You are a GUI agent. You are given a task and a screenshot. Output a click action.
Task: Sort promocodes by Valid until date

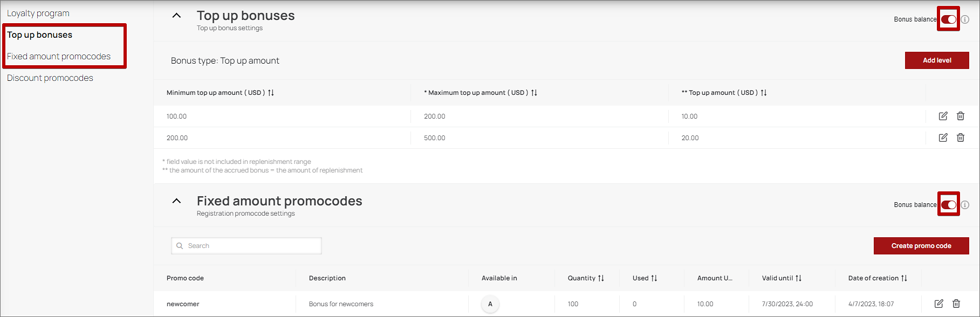point(799,278)
